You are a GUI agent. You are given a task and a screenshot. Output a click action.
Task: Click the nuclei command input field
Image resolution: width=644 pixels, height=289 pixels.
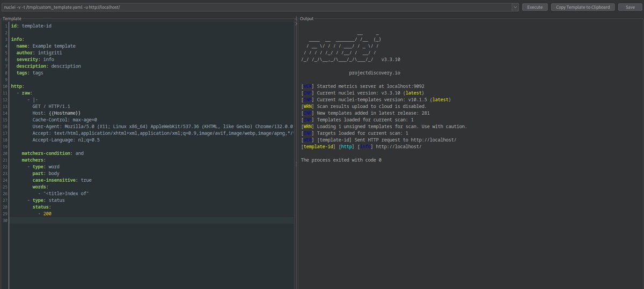pyautogui.click(x=257, y=7)
